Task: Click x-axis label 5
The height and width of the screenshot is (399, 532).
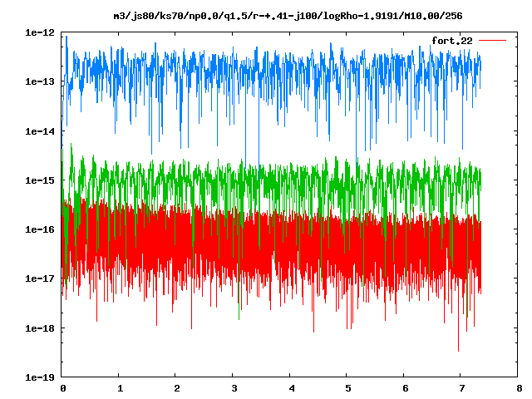Action: coord(348,388)
